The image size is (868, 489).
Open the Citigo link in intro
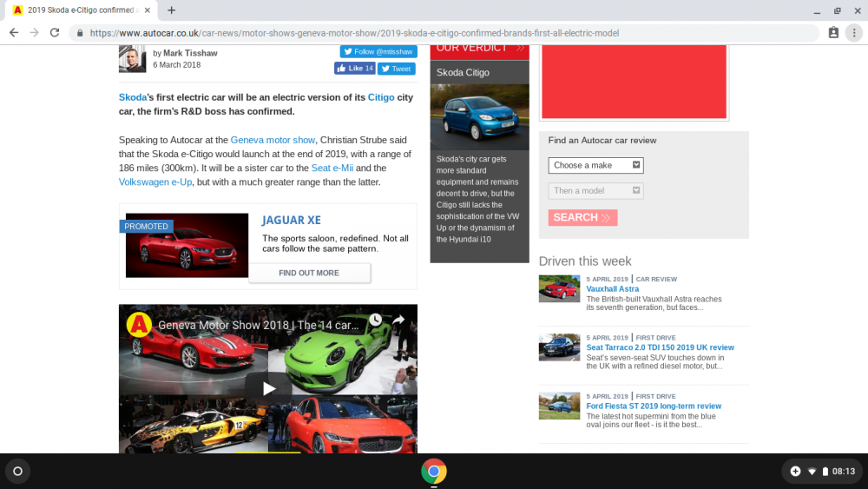pos(381,97)
